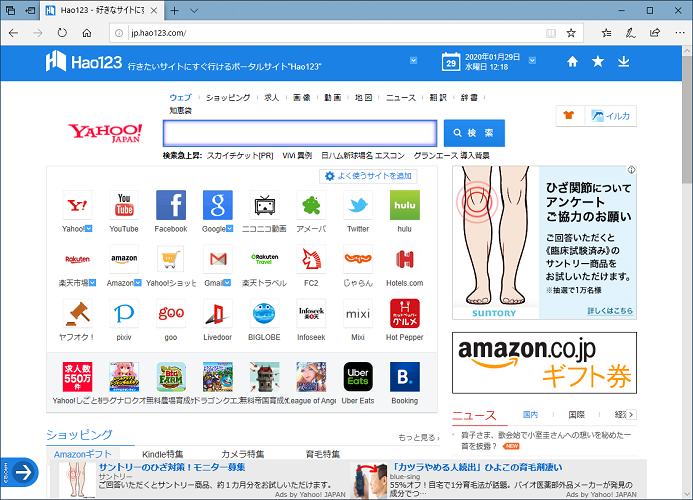Open the Facebook shortcut icon

click(x=171, y=205)
